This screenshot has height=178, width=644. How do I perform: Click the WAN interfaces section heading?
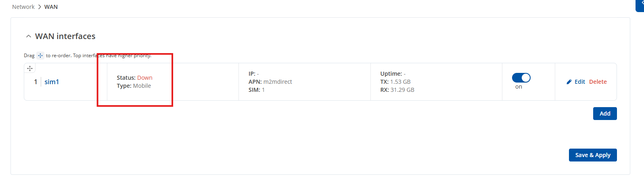tap(65, 36)
